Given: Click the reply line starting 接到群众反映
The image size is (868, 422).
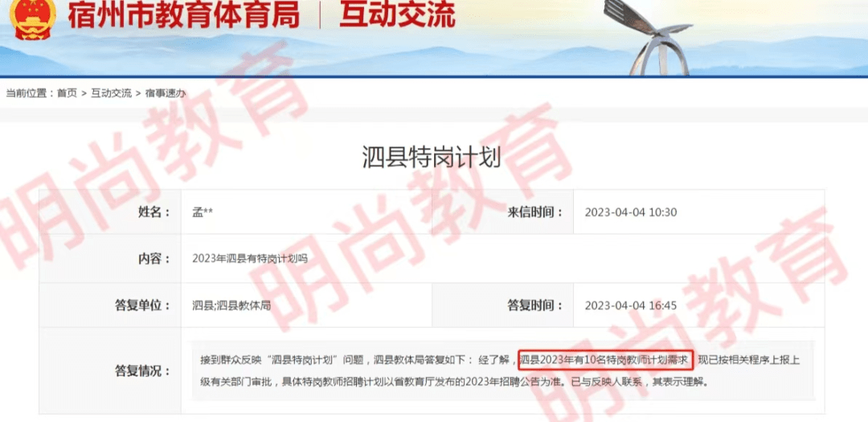Looking at the screenshot, I should (x=500, y=360).
